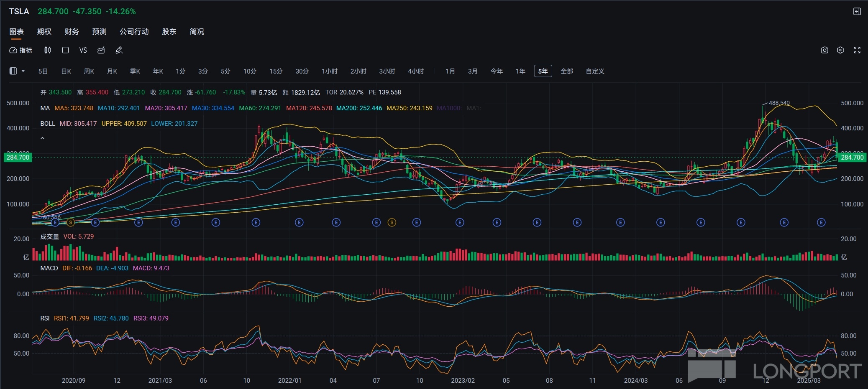Collapse side panel icon at top right
This screenshot has height=389, width=868.
coord(857,11)
